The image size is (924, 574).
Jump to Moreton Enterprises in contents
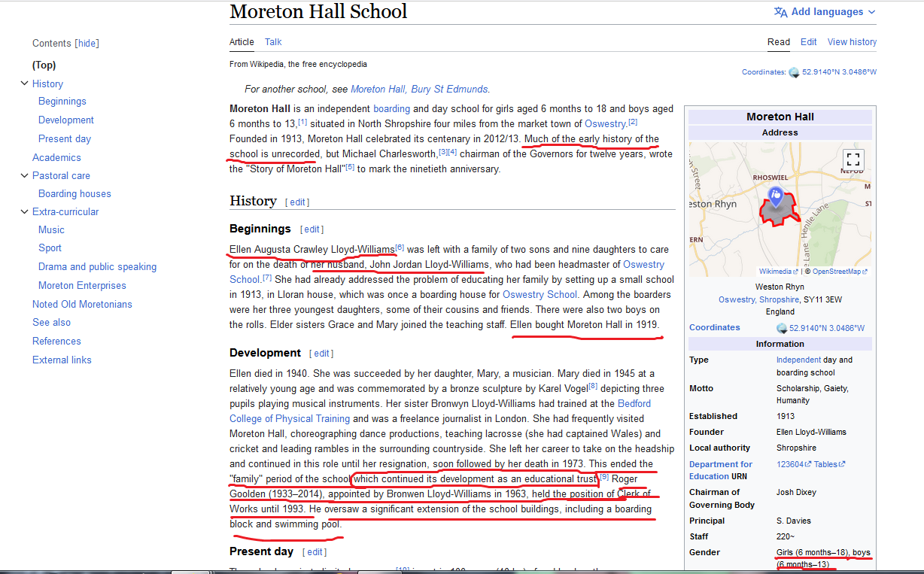82,286
